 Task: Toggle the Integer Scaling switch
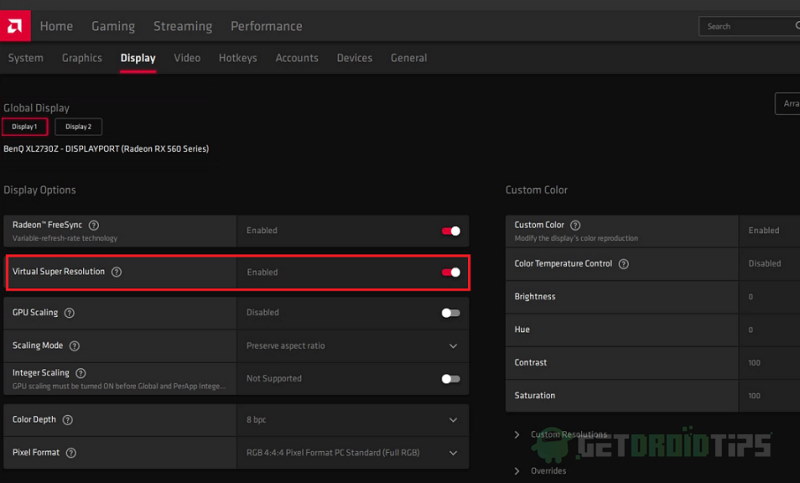[x=451, y=378]
